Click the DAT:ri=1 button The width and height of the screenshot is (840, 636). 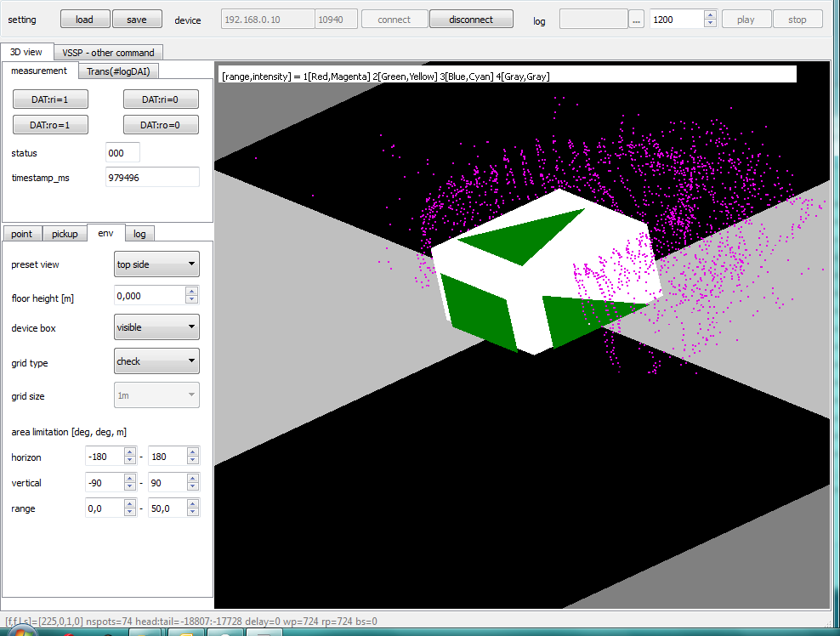point(50,99)
